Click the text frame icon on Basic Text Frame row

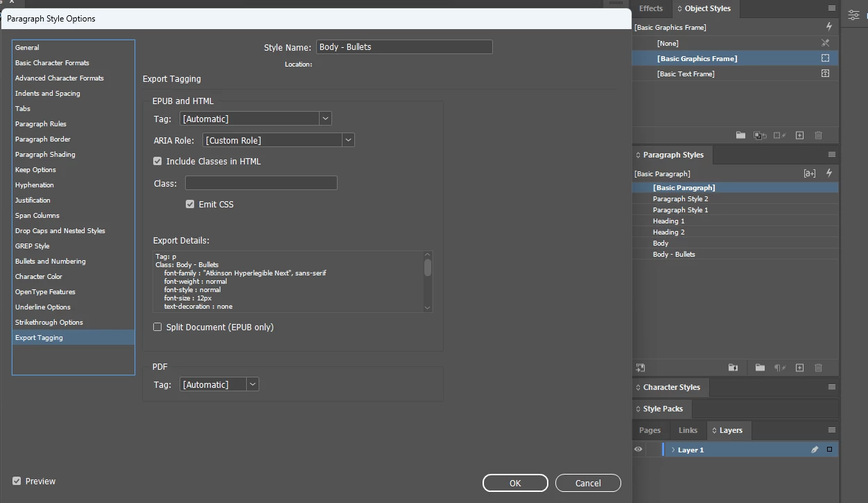pyautogui.click(x=825, y=74)
